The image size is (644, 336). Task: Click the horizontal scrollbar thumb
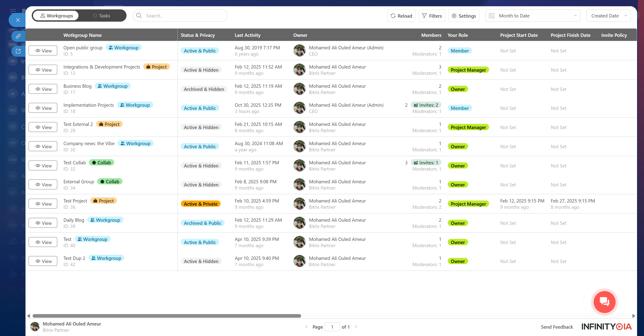pos(167,316)
